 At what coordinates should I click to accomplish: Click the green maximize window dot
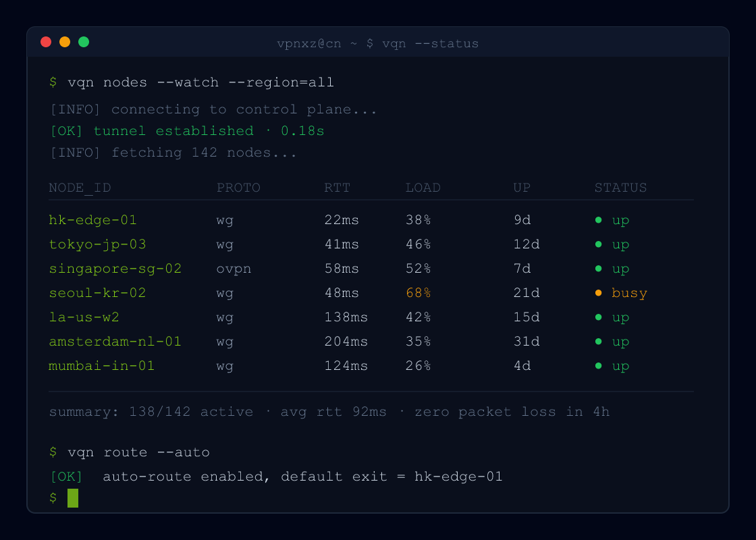[84, 42]
